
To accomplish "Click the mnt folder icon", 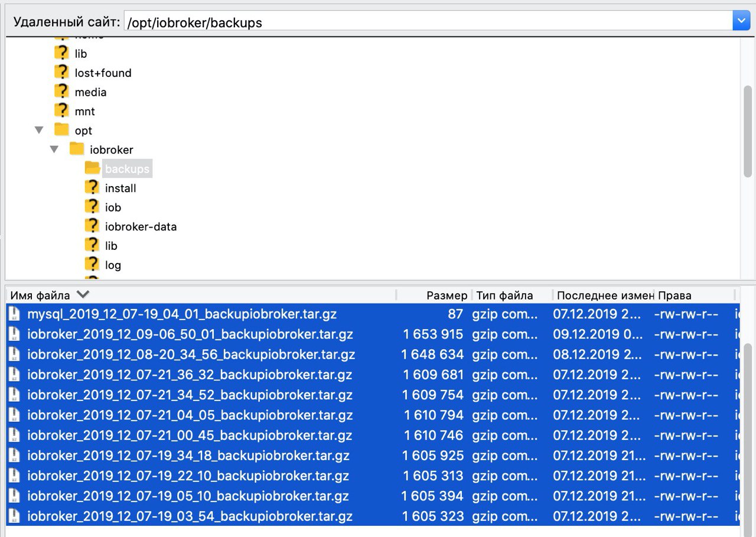I will pos(61,110).
